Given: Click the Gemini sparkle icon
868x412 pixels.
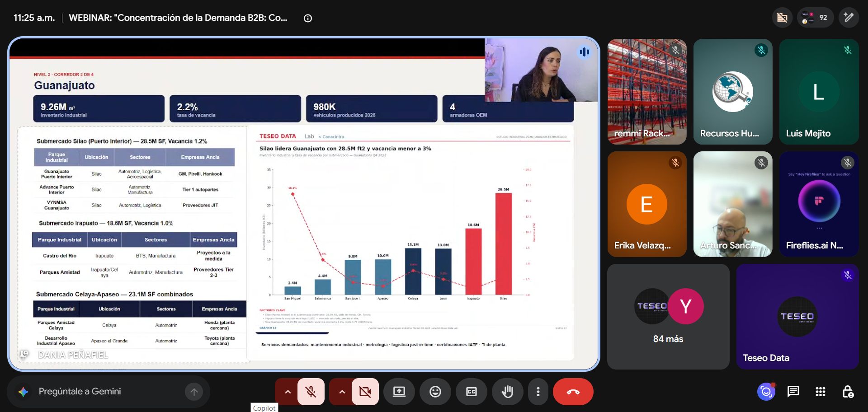Looking at the screenshot, I should (x=23, y=392).
